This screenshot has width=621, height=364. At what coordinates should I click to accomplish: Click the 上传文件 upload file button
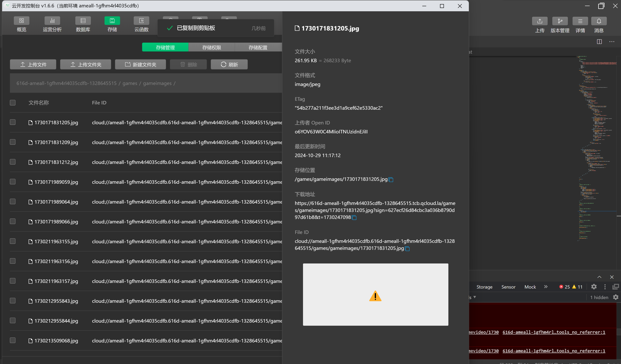(x=33, y=65)
